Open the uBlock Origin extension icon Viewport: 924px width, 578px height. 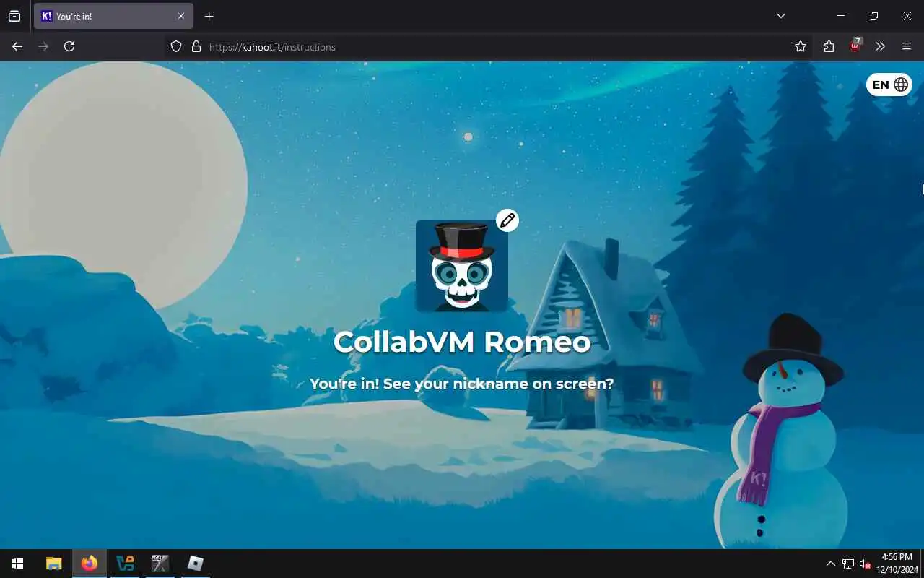pyautogui.click(x=855, y=46)
